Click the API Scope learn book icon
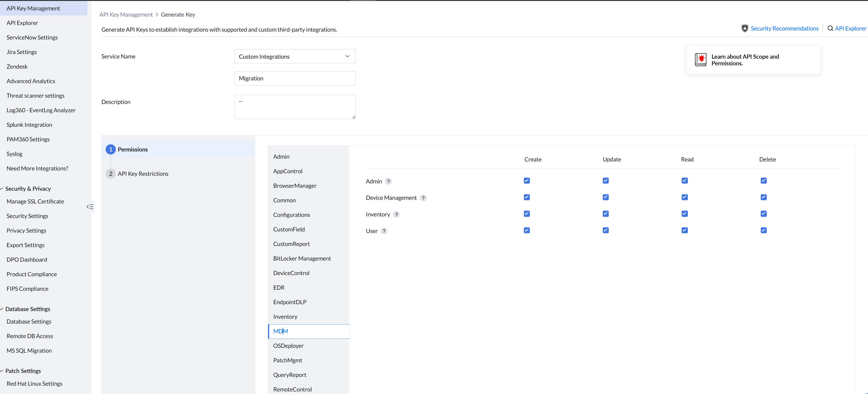The image size is (868, 394). tap(701, 60)
